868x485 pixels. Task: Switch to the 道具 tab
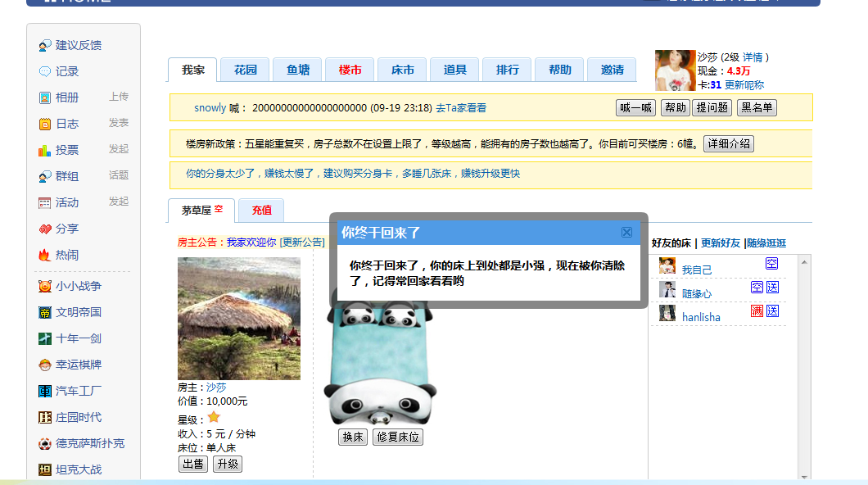tap(455, 70)
